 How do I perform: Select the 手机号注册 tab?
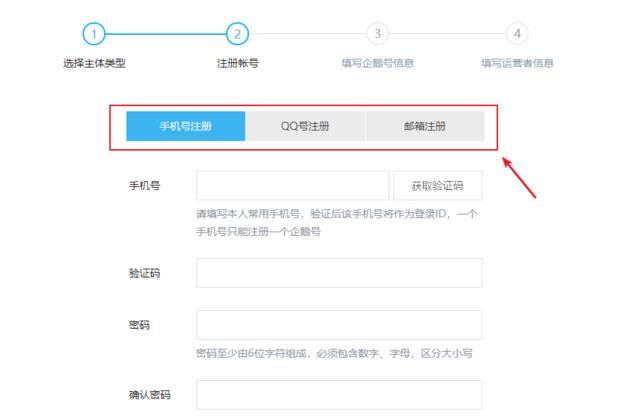point(186,126)
